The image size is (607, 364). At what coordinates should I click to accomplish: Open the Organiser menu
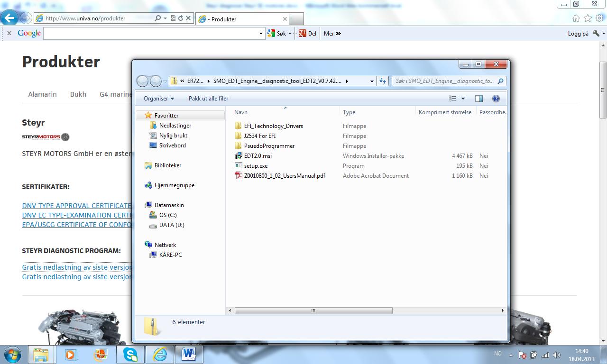pos(159,99)
